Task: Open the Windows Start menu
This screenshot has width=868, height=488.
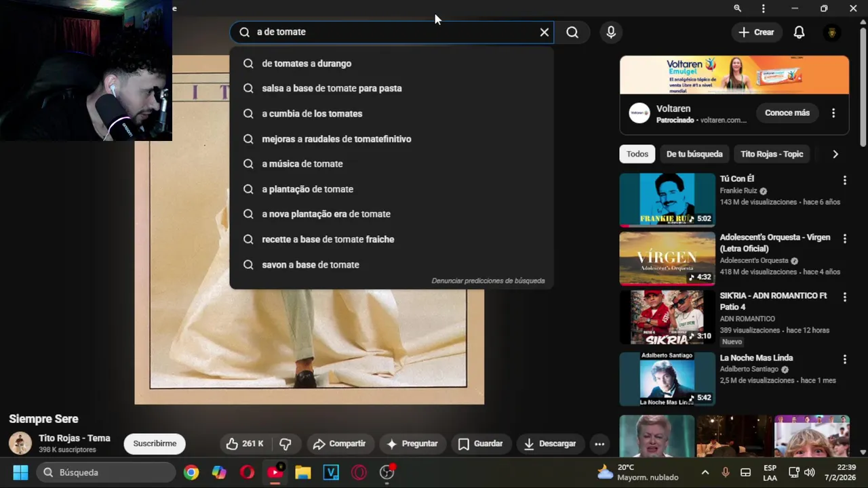Action: [20, 472]
